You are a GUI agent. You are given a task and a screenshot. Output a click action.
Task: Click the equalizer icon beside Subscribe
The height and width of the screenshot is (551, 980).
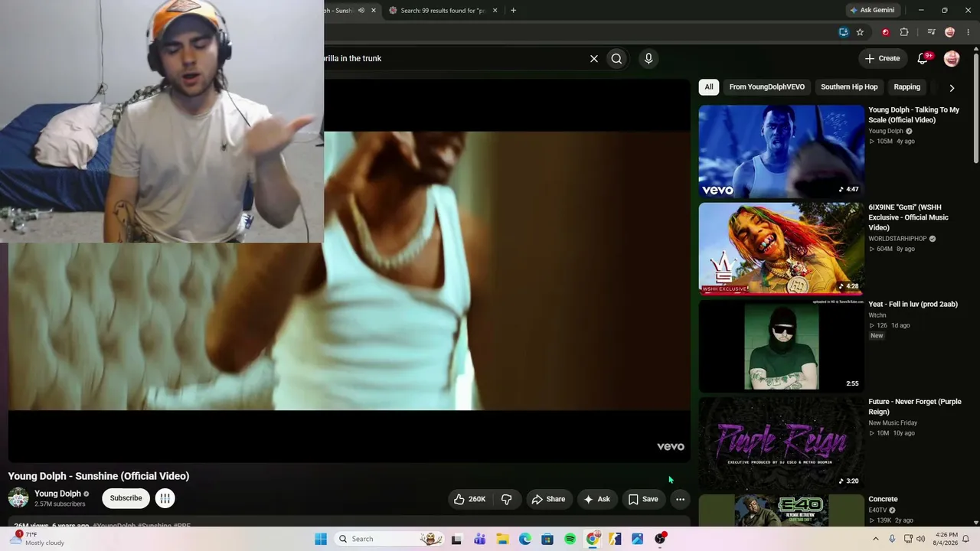165,498
